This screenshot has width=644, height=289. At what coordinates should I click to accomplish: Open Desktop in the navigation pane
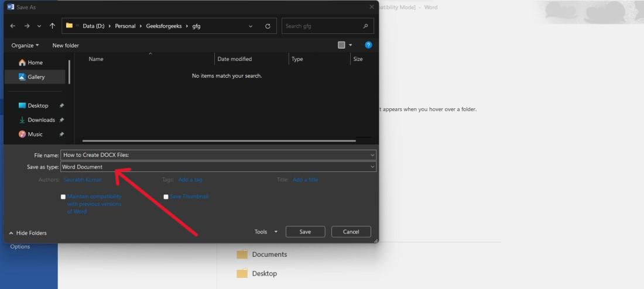tap(35, 105)
